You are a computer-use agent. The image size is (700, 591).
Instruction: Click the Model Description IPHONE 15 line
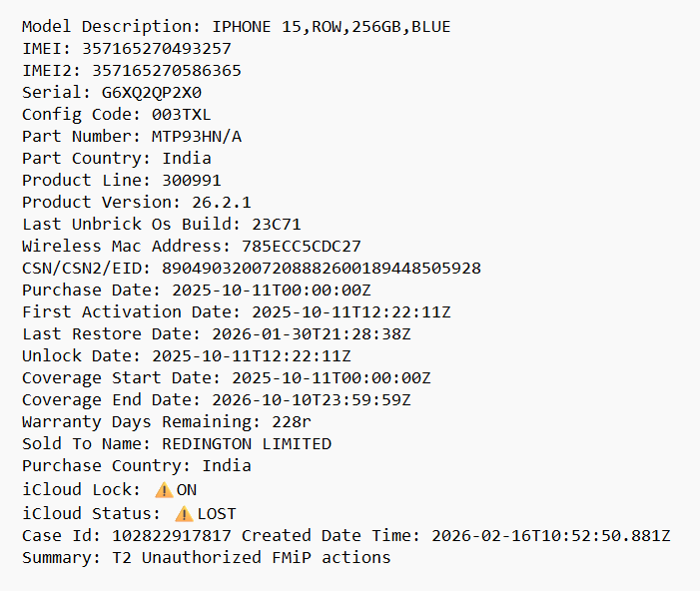click(x=237, y=26)
